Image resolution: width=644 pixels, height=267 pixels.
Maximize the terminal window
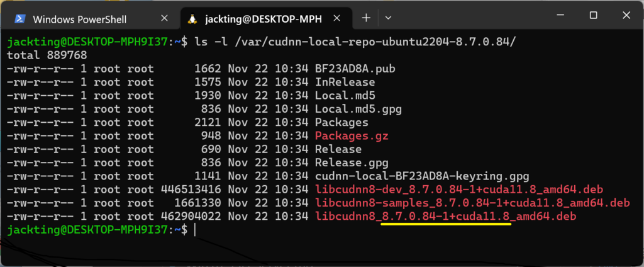(593, 15)
